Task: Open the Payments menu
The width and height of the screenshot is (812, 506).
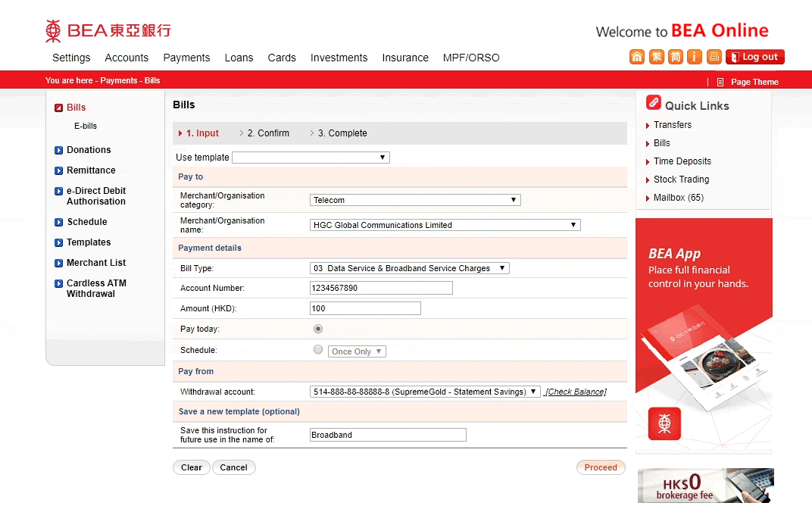Action: pos(186,58)
